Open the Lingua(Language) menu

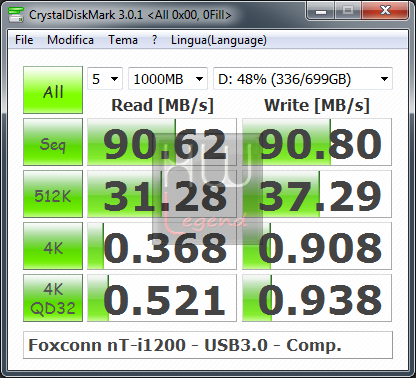[219, 40]
